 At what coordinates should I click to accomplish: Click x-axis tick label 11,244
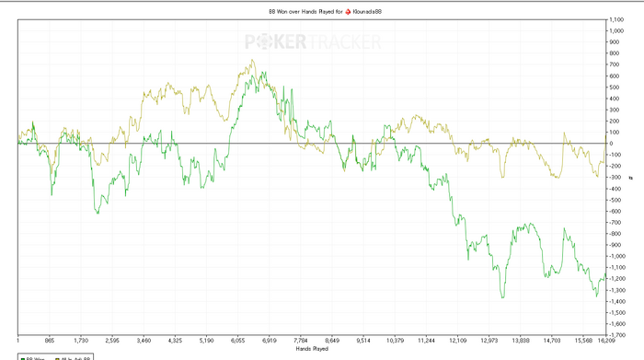point(426,341)
